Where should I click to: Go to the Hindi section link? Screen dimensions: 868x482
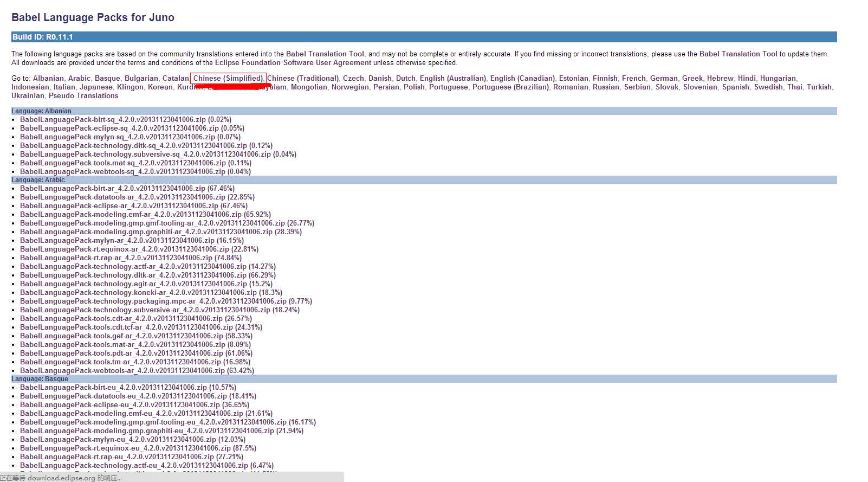point(747,78)
